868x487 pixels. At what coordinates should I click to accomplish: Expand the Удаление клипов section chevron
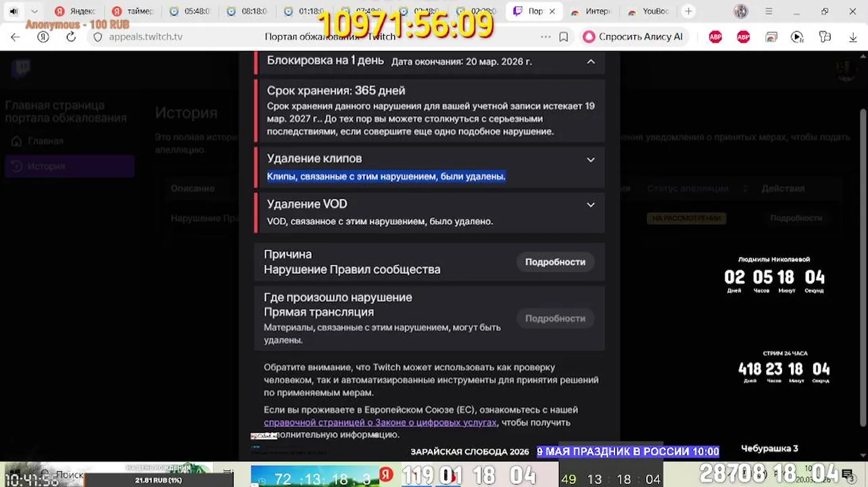(x=590, y=160)
